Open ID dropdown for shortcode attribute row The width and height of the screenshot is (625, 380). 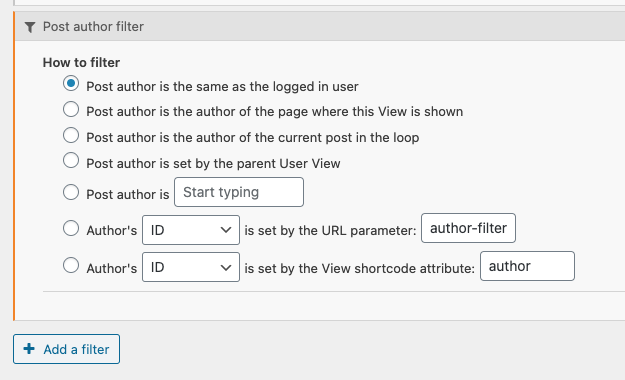pos(191,267)
